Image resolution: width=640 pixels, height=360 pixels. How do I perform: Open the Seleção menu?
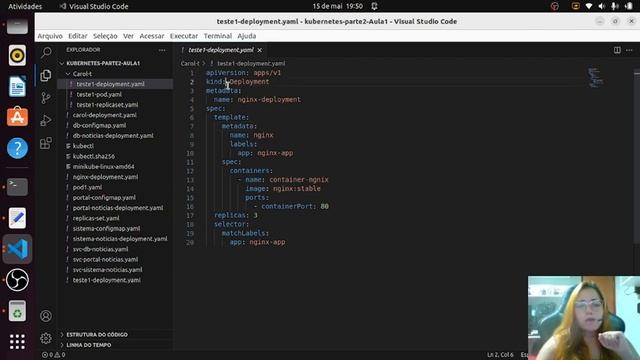pos(105,36)
